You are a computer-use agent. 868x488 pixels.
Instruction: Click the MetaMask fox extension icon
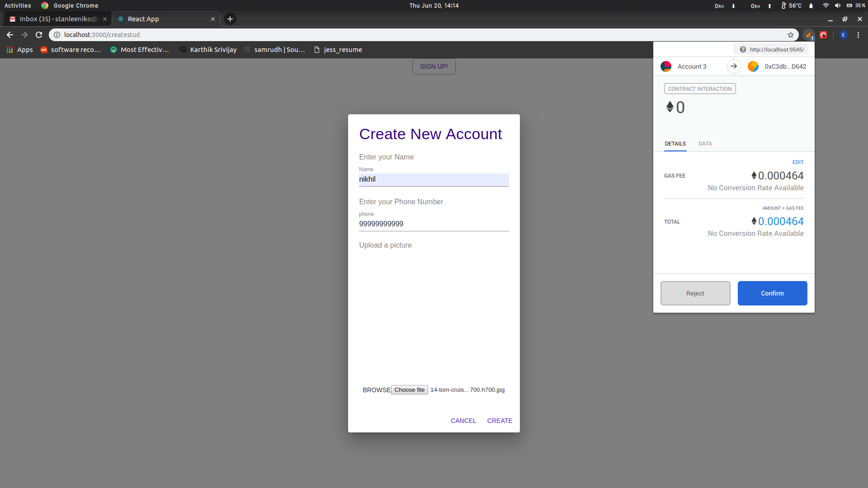click(808, 35)
